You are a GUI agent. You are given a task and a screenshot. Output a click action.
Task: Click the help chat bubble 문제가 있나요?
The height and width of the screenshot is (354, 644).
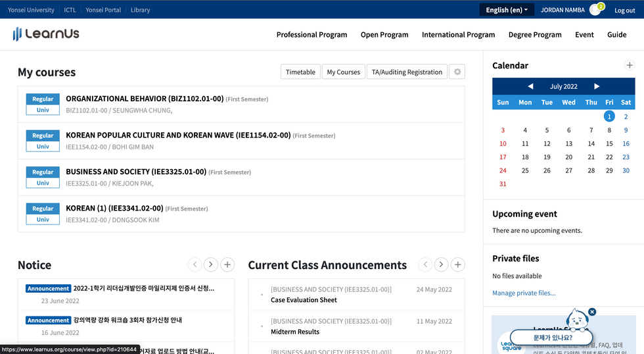(x=552, y=338)
